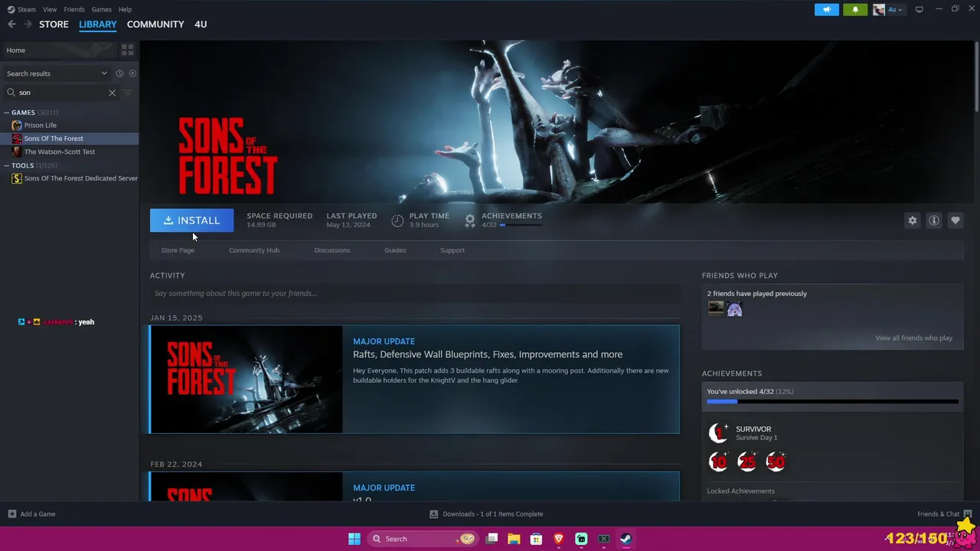The width and height of the screenshot is (980, 551).
Task: Click the taskbar Search box
Action: coord(423,539)
